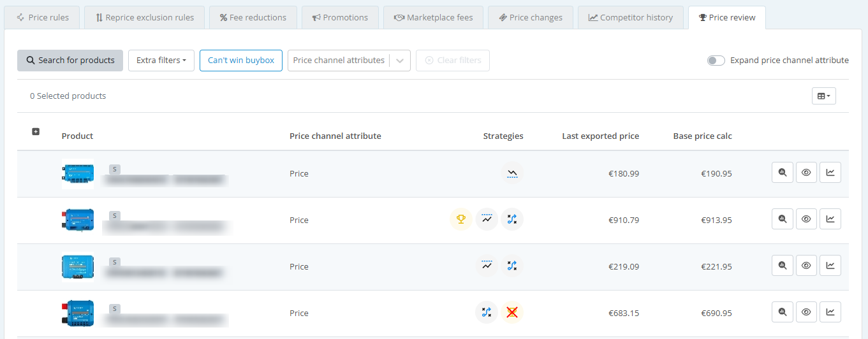
Task: Open the Marketplace fees tab
Action: [x=433, y=18]
